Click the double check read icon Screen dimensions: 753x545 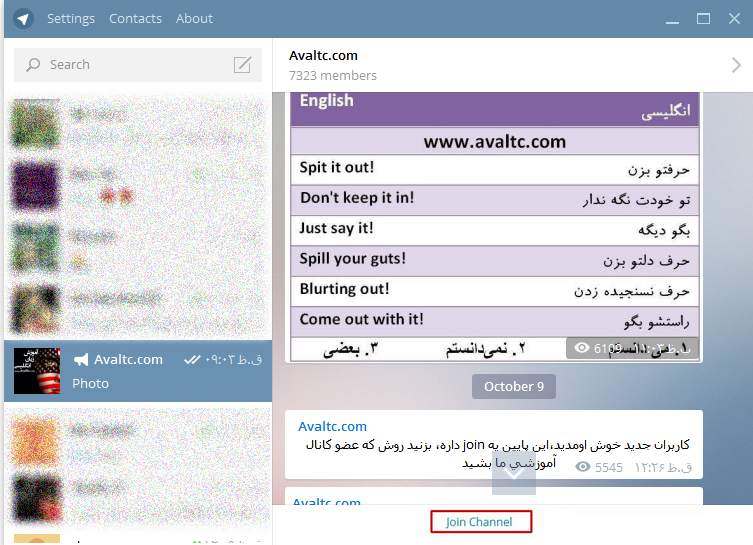pos(192,360)
